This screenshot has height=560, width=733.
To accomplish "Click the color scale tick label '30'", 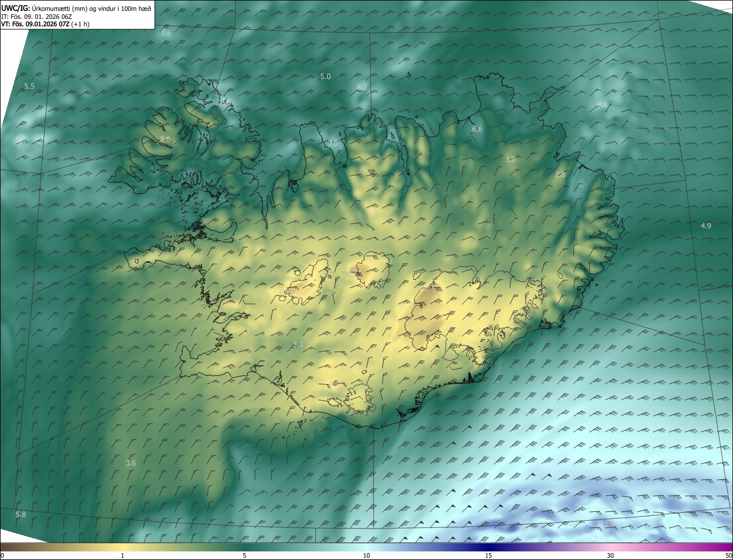I will click(x=610, y=555).
